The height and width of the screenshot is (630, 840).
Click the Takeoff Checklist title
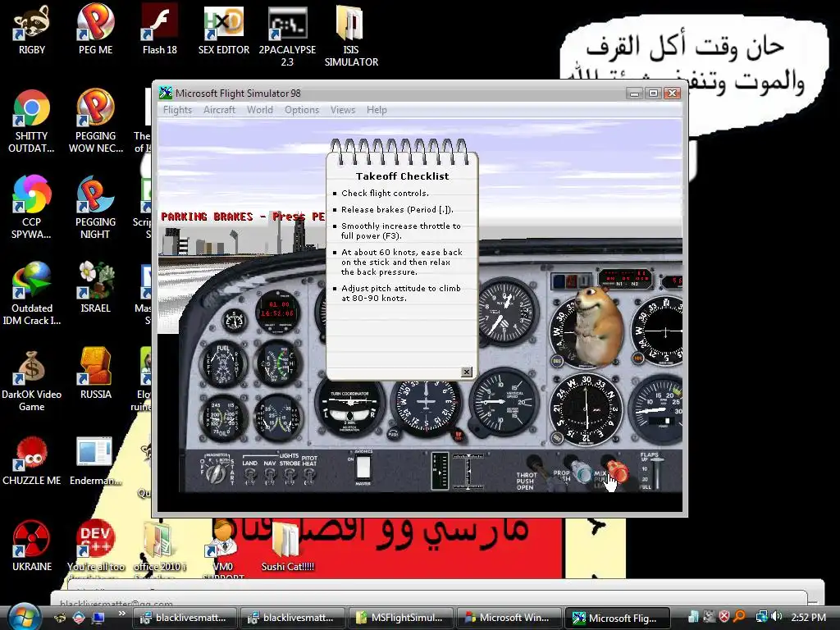coord(402,176)
